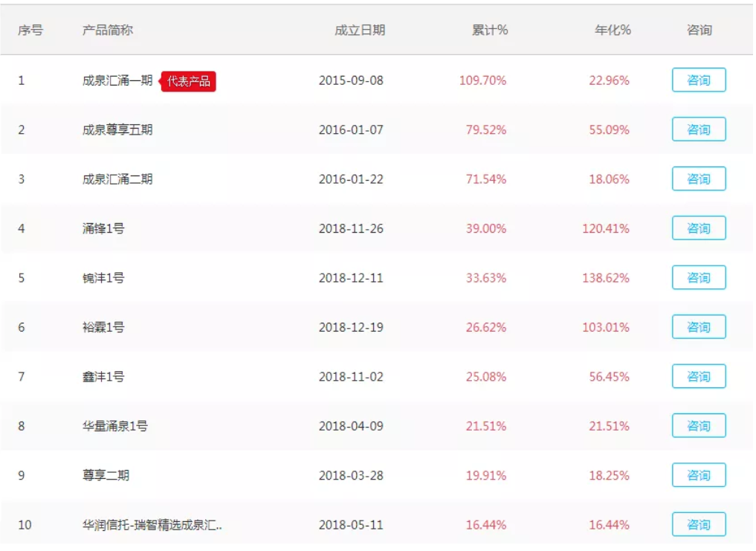Click 咨询 button for 成泉尊享五期

point(699,129)
